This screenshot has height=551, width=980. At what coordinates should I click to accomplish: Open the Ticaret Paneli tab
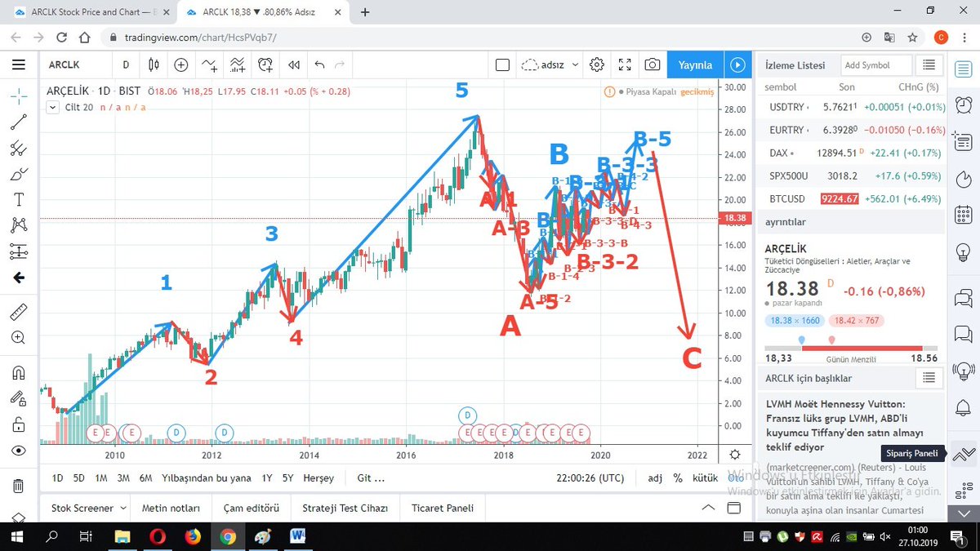pos(442,508)
